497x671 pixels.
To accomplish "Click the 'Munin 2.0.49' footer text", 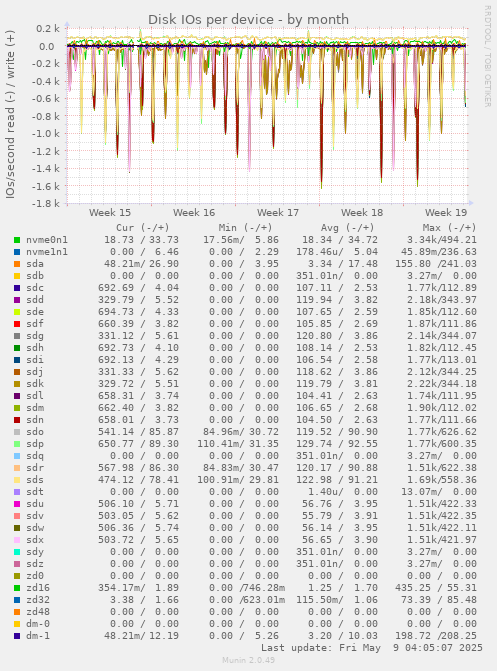I will tap(248, 660).
